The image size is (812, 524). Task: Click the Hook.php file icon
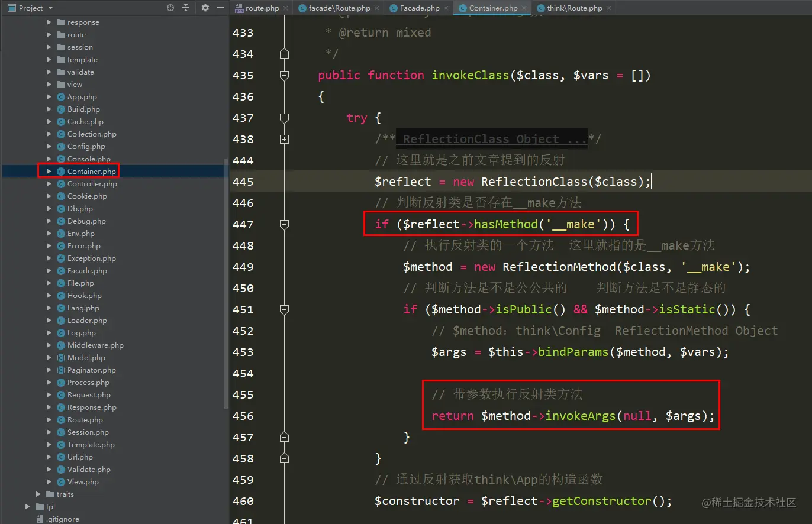pos(60,296)
